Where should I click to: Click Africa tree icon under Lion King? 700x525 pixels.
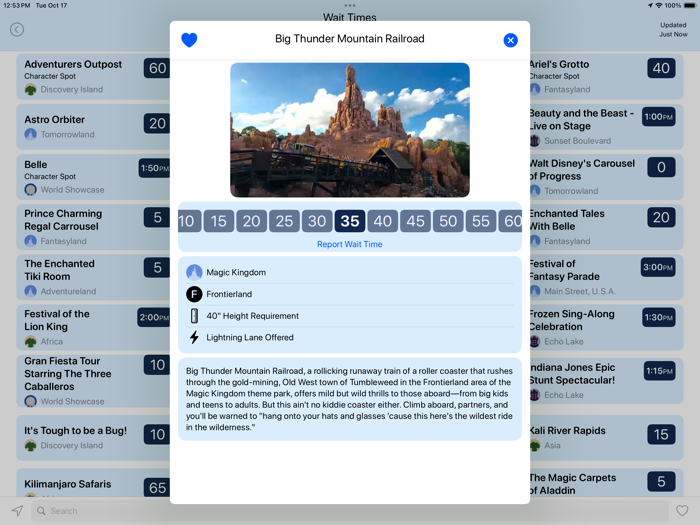click(x=30, y=342)
